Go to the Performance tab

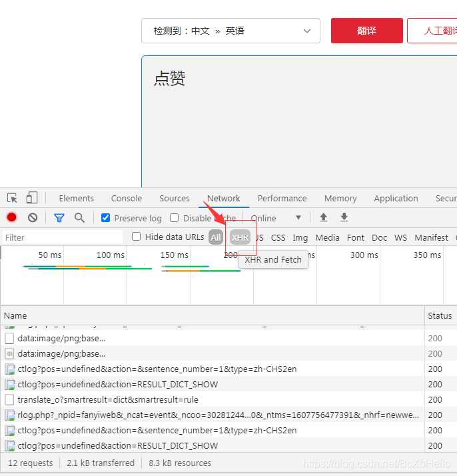(282, 198)
